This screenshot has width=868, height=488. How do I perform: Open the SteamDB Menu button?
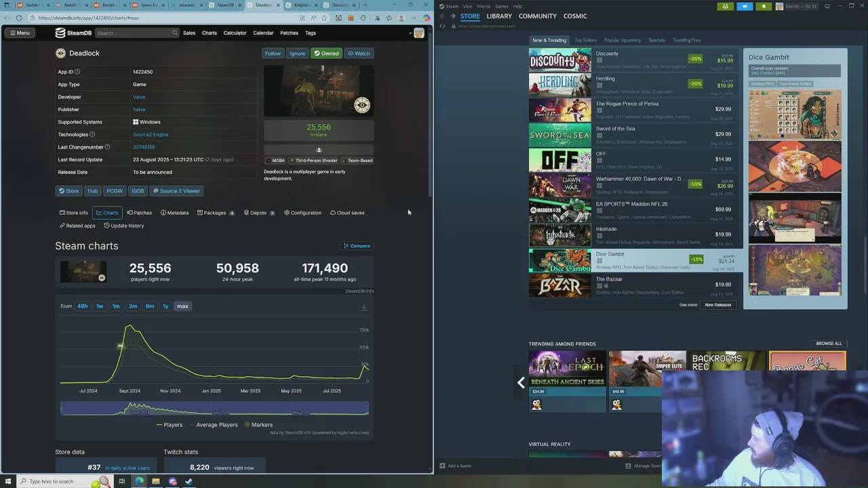click(x=20, y=33)
